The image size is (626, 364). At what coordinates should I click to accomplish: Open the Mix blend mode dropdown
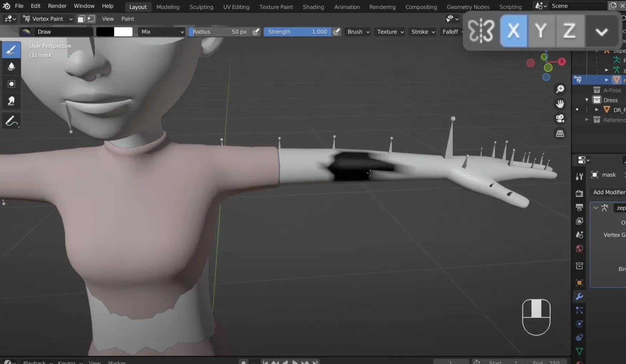coord(162,32)
